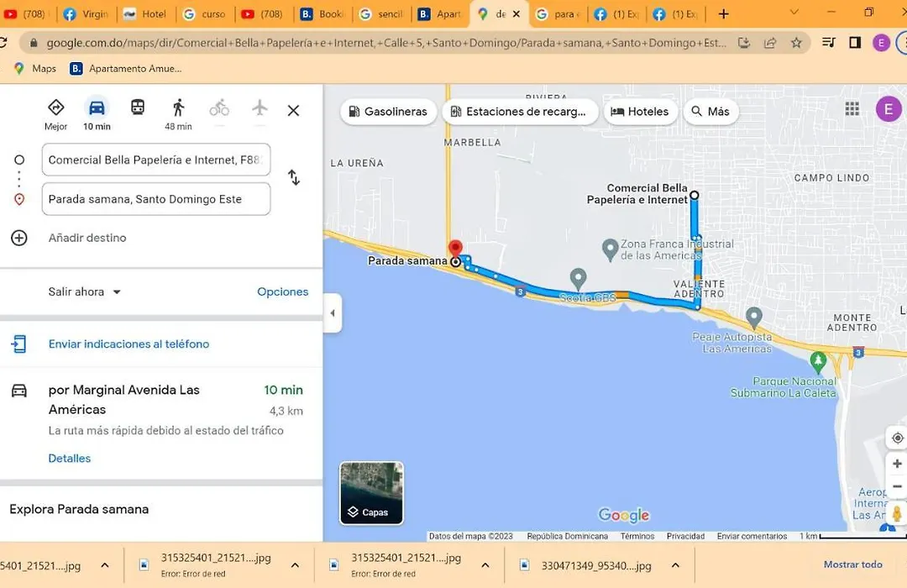This screenshot has height=588, width=907.
Task: Switch to the Google para tab
Action: (558, 14)
